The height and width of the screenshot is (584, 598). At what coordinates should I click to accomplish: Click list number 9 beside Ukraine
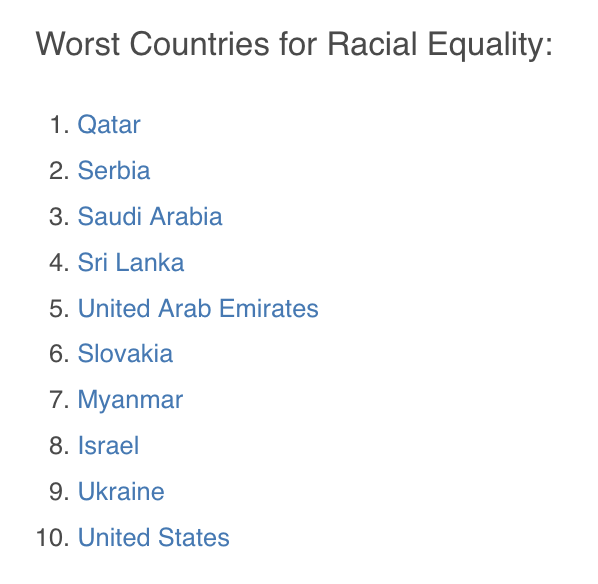click(x=59, y=491)
